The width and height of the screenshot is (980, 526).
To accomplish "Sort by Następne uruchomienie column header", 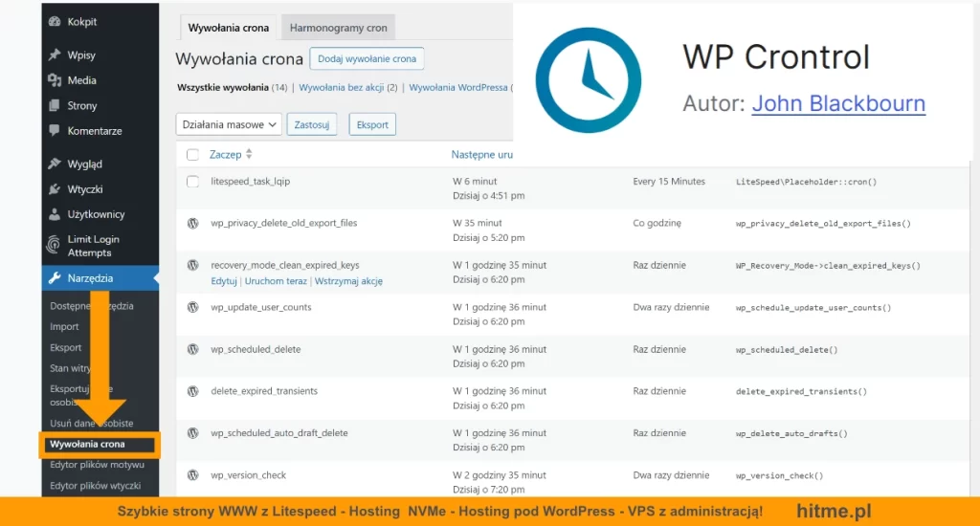I will [482, 154].
